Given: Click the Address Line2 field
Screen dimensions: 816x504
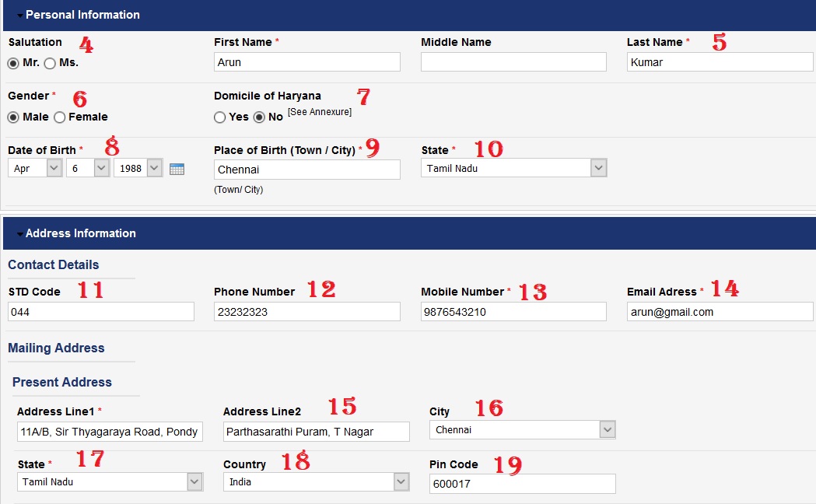Looking at the screenshot, I should [316, 432].
